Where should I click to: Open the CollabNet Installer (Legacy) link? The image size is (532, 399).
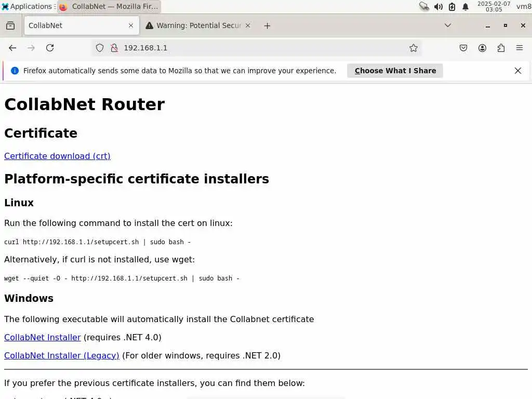pos(62,355)
